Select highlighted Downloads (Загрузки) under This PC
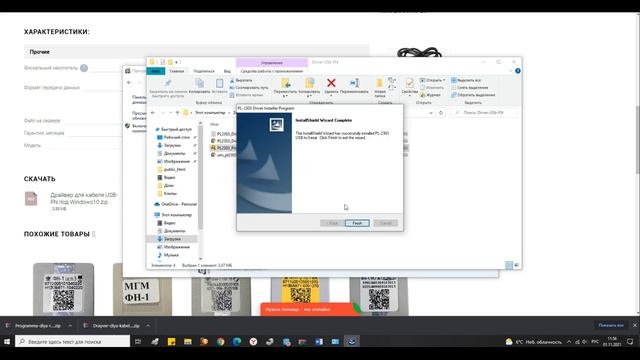640x360 pixels. pos(172,239)
